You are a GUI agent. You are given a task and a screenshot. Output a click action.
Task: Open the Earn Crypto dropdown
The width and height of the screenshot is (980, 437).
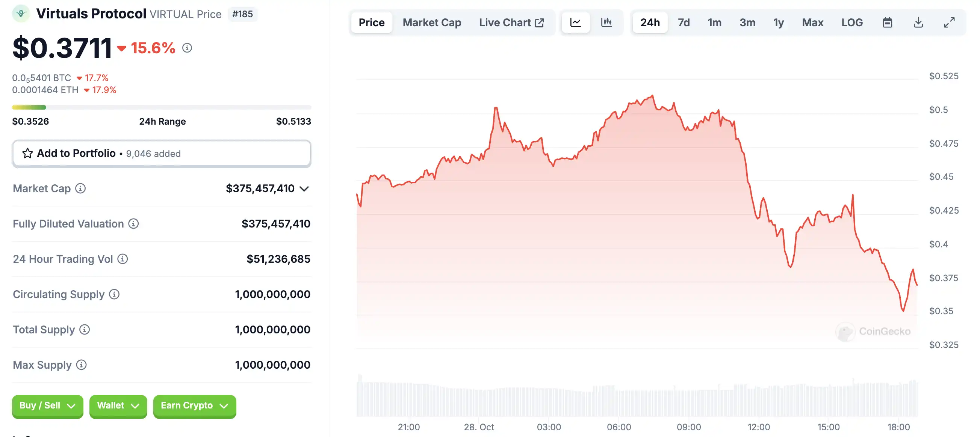pos(194,406)
